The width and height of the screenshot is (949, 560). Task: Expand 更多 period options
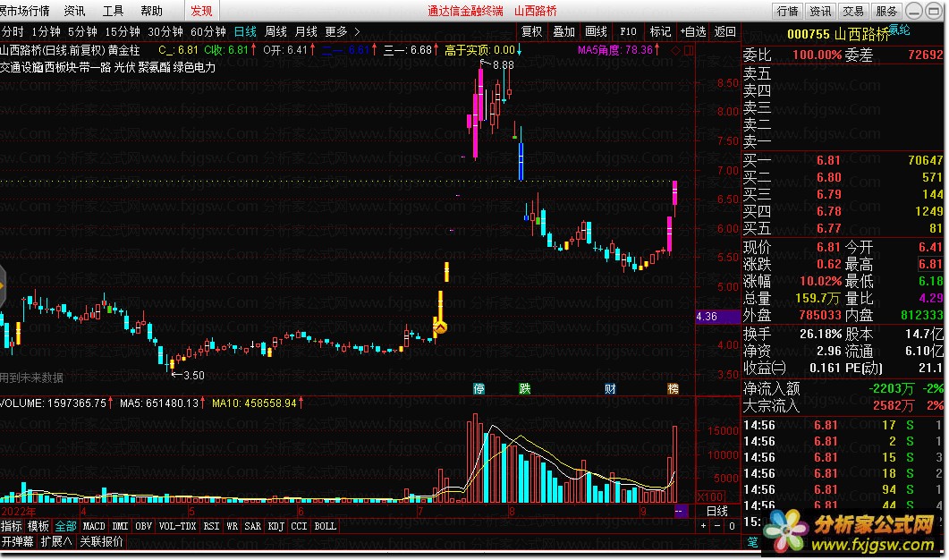[x=342, y=31]
